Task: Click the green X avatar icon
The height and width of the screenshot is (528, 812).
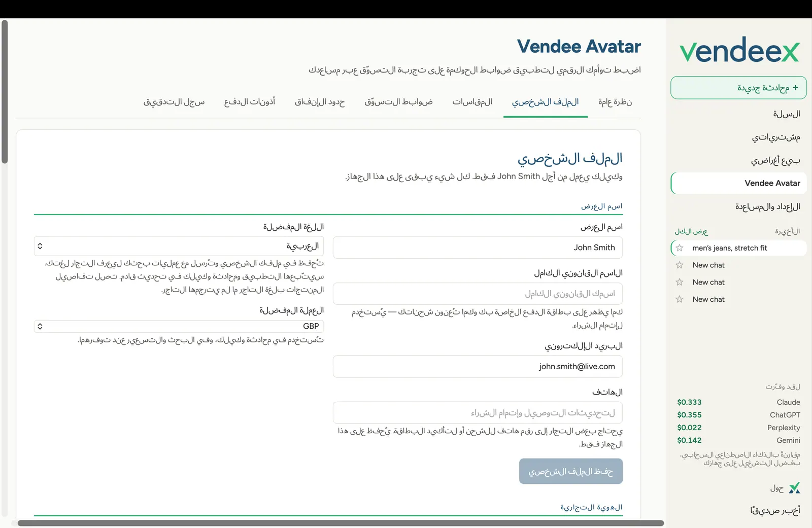Action: pyautogui.click(x=794, y=488)
